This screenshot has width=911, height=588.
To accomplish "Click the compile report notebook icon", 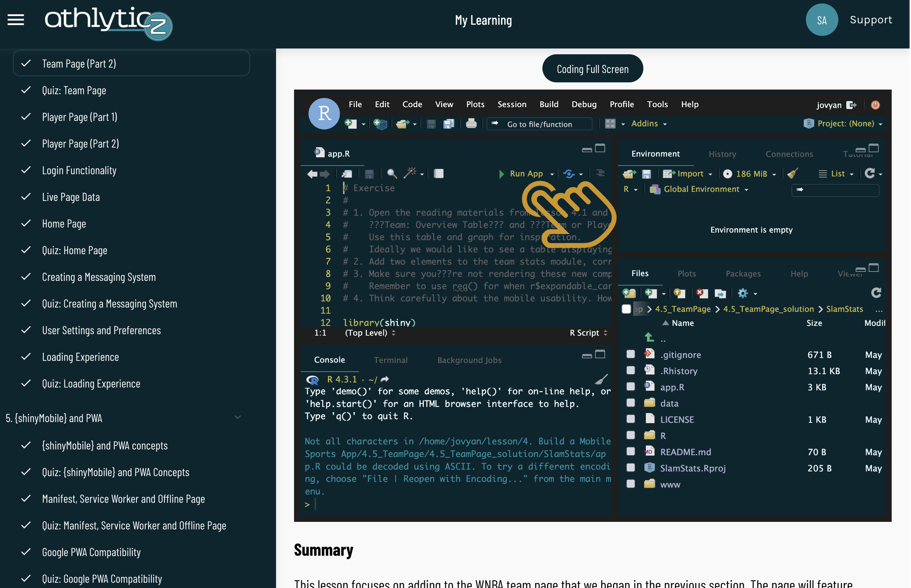I will coord(439,174).
